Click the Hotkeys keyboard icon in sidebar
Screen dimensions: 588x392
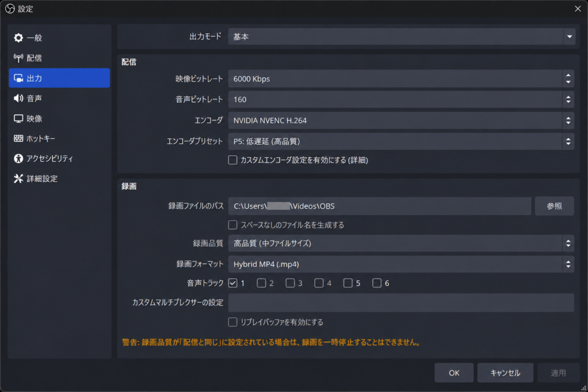coord(18,139)
